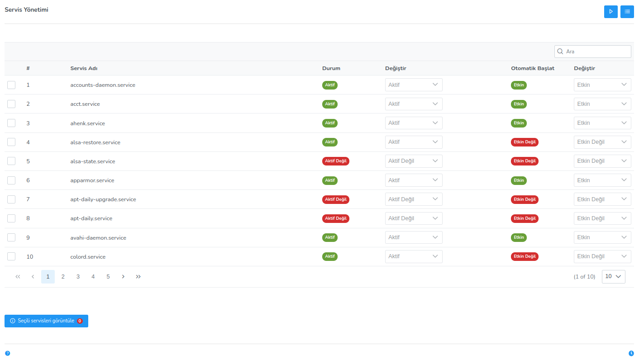This screenshot has width=639, height=364.
Task: Select the apparmor.service row checkbox
Action: [x=11, y=180]
